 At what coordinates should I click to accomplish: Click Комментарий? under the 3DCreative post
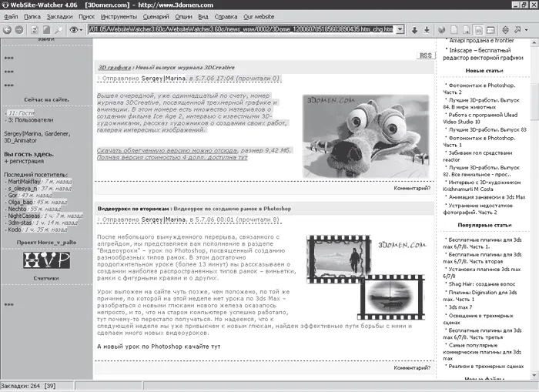point(412,188)
